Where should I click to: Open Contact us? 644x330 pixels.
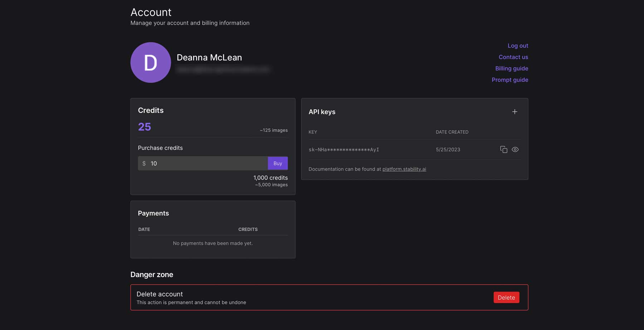coord(513,57)
